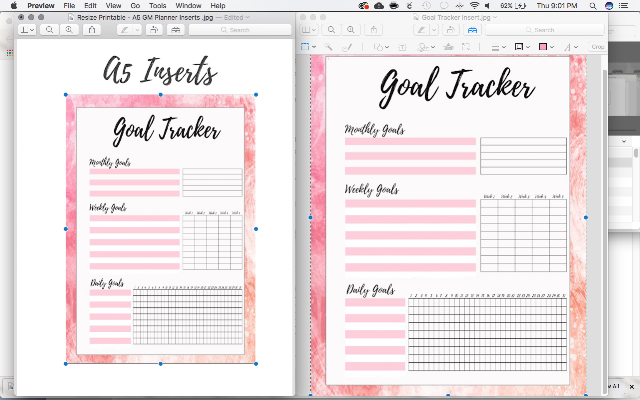The width and height of the screenshot is (640, 400).
Task: Select Highlight pen in Resize Printable window
Action: coord(124,30)
